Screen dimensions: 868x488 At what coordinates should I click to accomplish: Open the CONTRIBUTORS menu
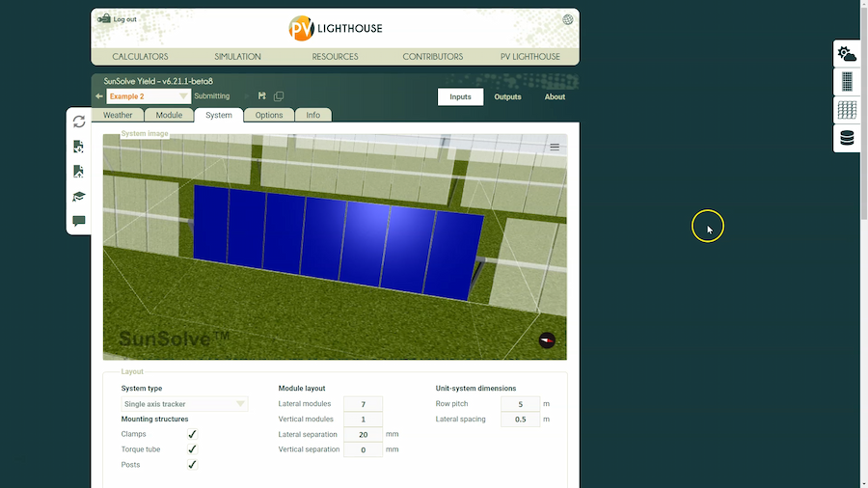coord(433,57)
